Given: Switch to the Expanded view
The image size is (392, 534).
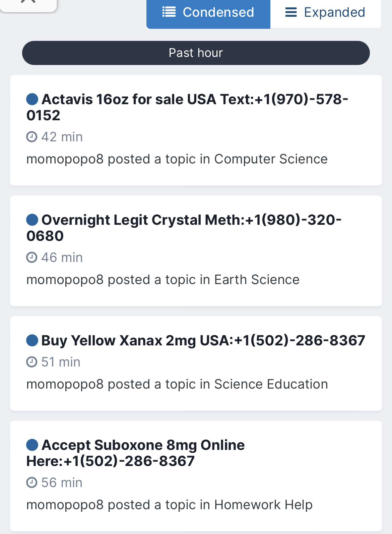Looking at the screenshot, I should tap(325, 13).
